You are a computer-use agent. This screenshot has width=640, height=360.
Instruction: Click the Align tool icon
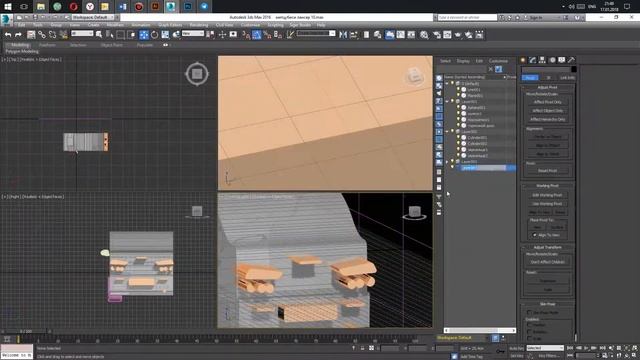point(353,35)
